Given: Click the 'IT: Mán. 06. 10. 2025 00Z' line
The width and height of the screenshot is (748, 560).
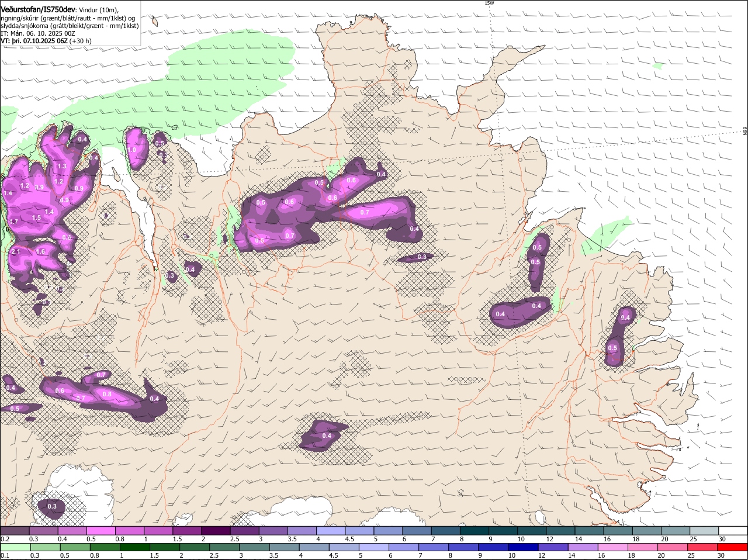Looking at the screenshot, I should pos(38,33).
